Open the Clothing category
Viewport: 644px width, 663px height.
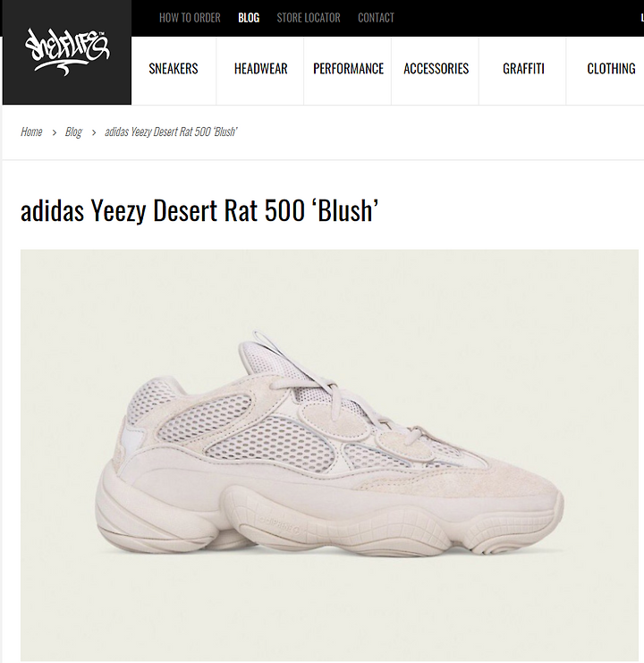tap(611, 69)
